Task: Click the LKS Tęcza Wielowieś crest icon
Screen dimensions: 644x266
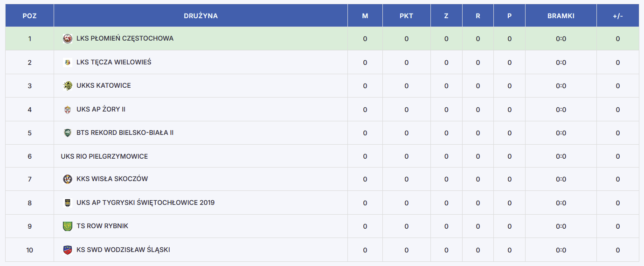Action: coord(68,62)
